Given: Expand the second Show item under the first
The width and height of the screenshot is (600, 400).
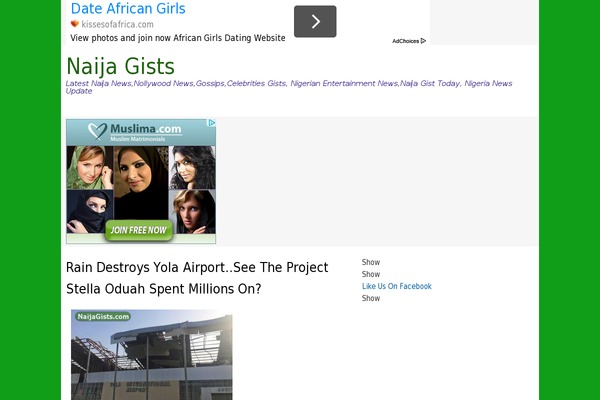Looking at the screenshot, I should [x=371, y=274].
